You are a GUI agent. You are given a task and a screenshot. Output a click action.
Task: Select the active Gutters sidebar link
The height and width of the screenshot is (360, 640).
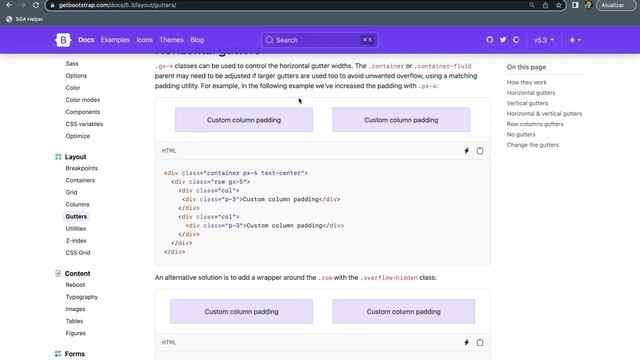tap(76, 216)
